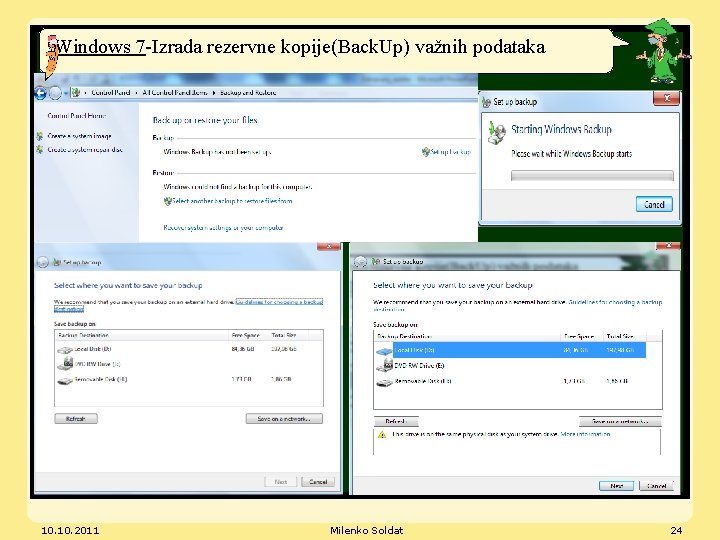Click Refresh button in right backup window
The image size is (720, 540).
point(396,422)
